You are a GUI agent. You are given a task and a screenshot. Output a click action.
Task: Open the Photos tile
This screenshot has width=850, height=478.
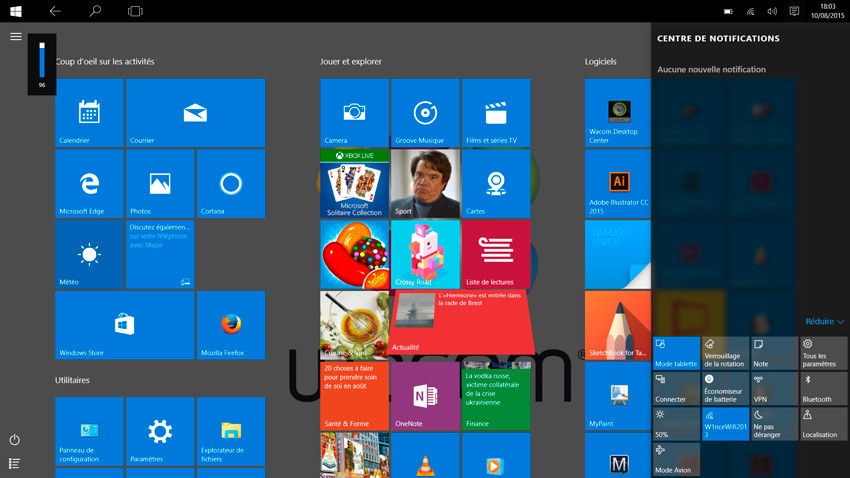(x=160, y=184)
